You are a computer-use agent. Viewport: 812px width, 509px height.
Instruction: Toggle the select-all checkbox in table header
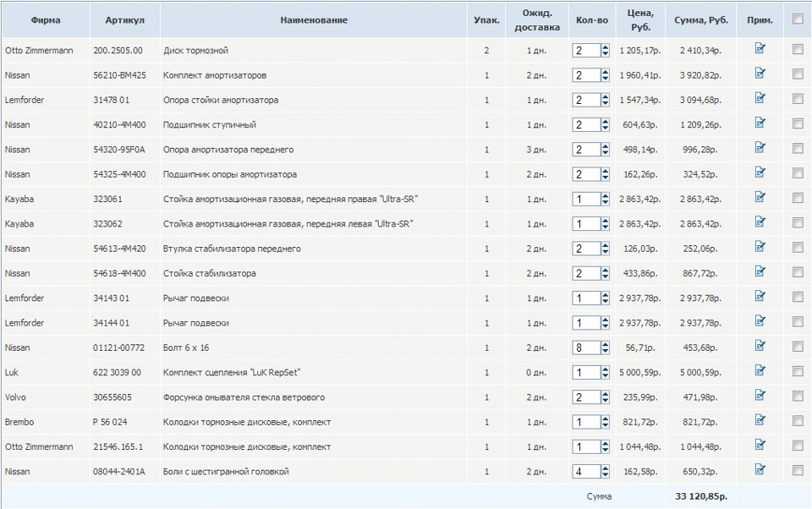pyautogui.click(x=798, y=19)
